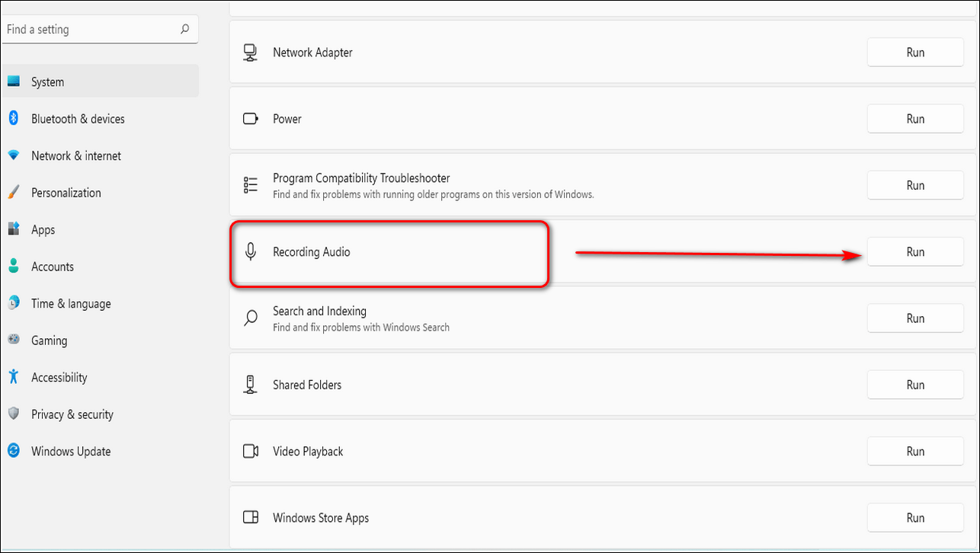Click the Windows Store Apps icon

point(250,518)
